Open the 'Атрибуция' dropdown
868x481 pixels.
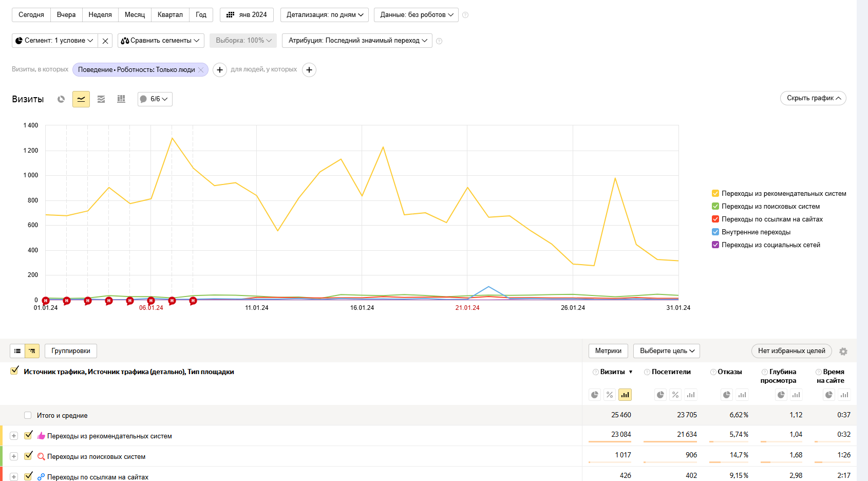pyautogui.click(x=357, y=41)
